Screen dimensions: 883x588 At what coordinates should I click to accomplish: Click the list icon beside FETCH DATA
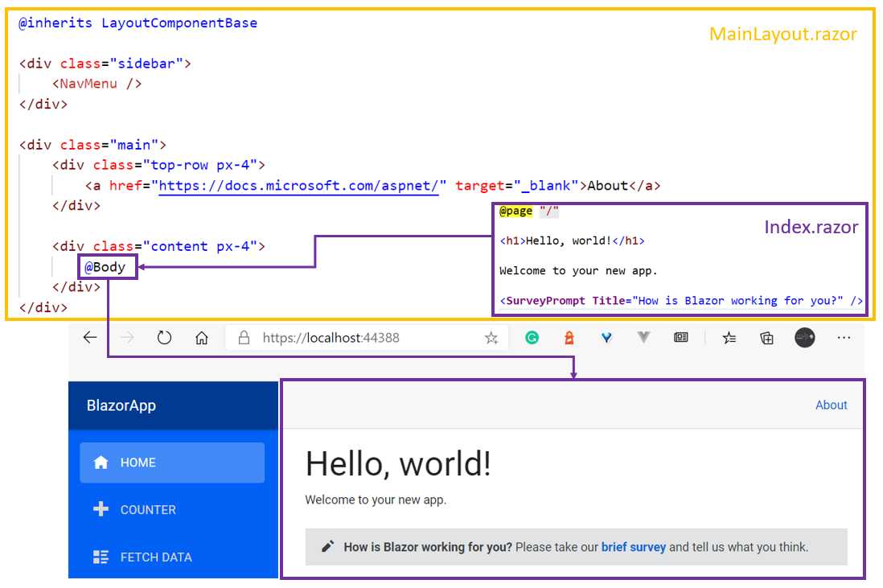(x=101, y=557)
